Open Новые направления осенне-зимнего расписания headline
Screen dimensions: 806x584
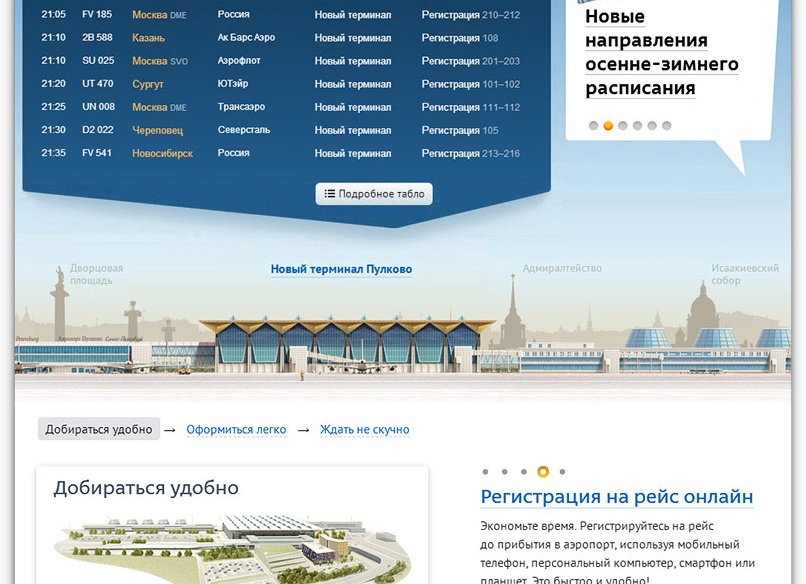point(662,52)
